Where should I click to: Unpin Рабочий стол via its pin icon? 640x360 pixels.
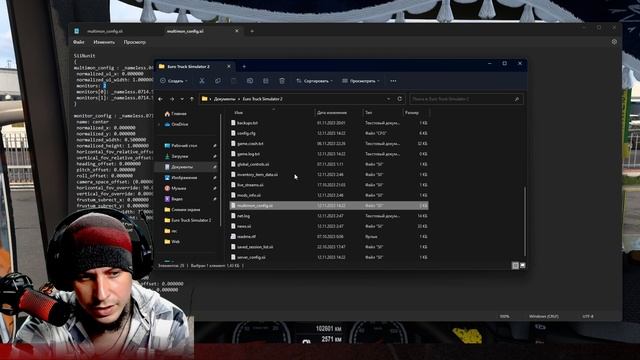[215, 145]
